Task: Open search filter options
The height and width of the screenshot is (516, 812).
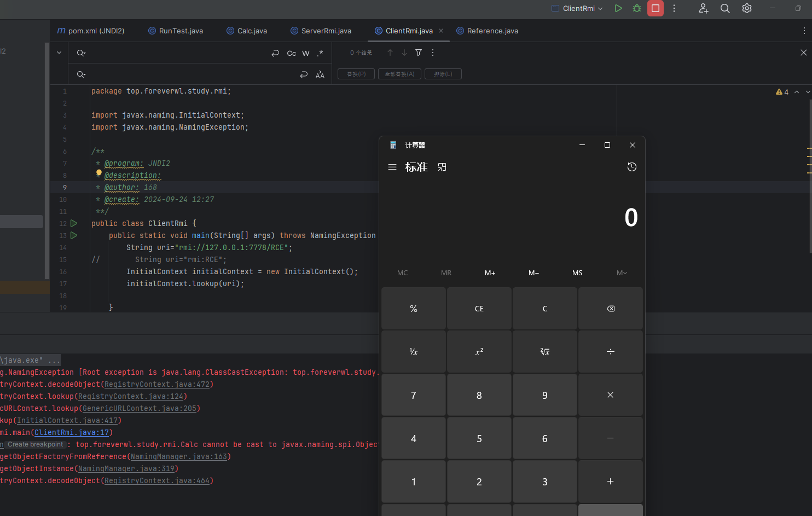Action: 419,53
